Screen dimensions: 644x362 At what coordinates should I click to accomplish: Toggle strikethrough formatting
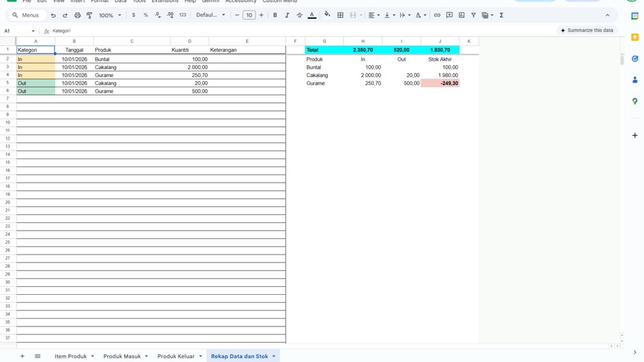(299, 15)
